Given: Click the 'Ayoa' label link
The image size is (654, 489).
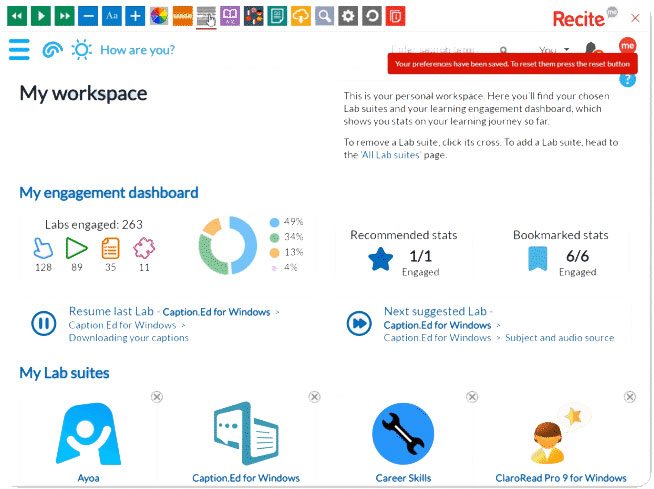Looking at the screenshot, I should pyautogui.click(x=88, y=478).
